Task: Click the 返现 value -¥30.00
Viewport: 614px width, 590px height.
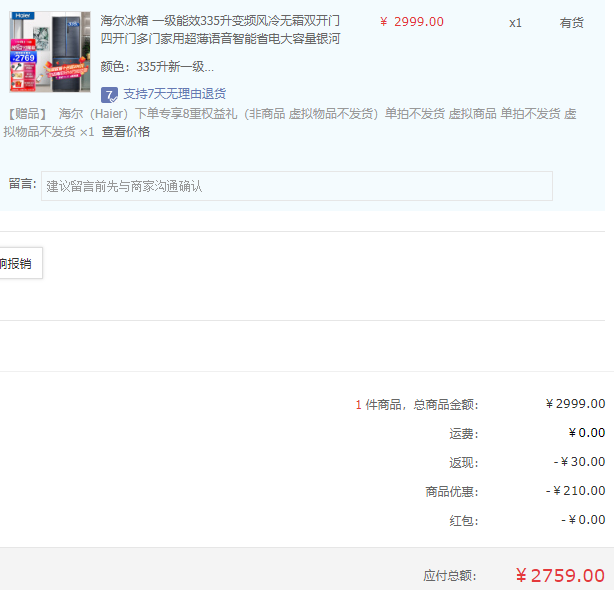Action: [x=579, y=462]
